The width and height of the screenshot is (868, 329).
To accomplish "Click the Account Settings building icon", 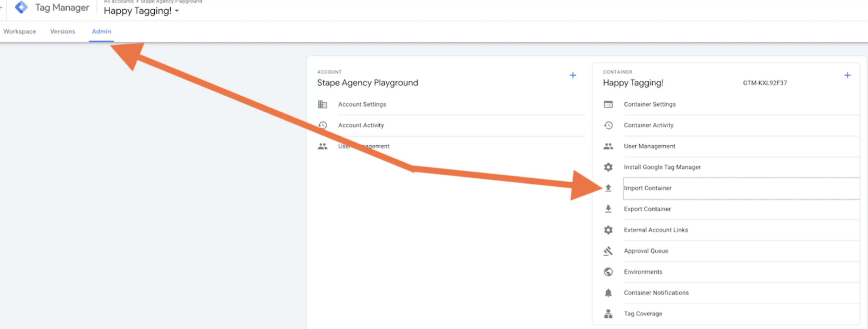I will coord(322,105).
